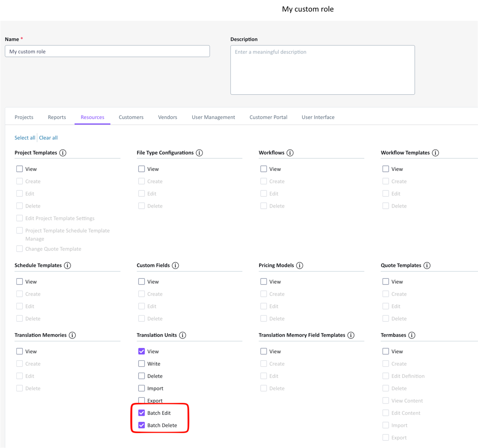Click info icon next to Schedule Templates
Viewport: 478px width, 448px height.
tap(68, 265)
